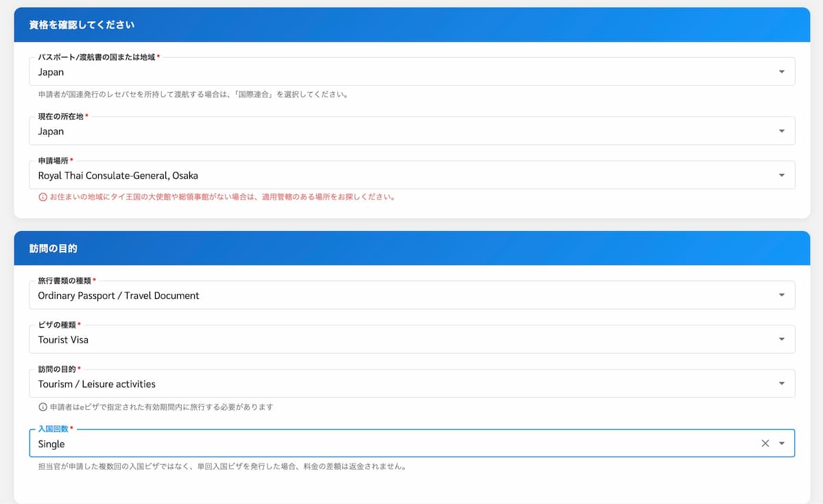Image resolution: width=823 pixels, height=504 pixels.
Task: Click the Tourism / Leisure activities field
Action: [412, 383]
